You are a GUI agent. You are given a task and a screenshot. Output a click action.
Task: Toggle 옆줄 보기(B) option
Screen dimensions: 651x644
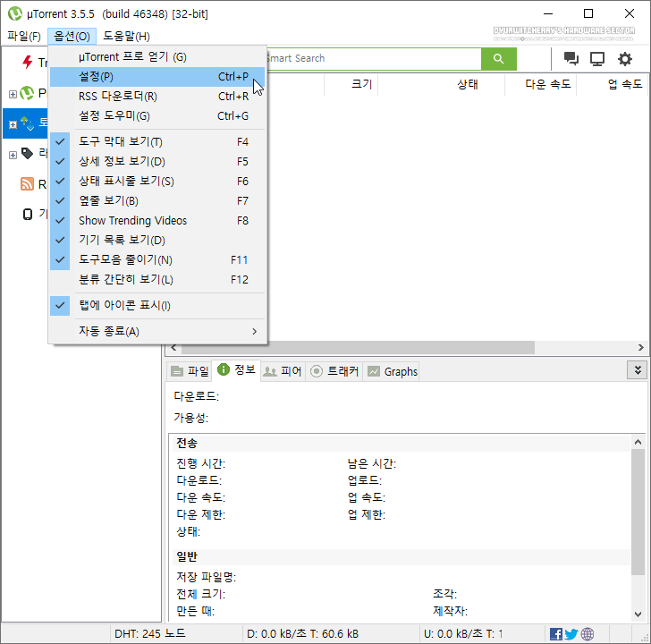pos(157,201)
